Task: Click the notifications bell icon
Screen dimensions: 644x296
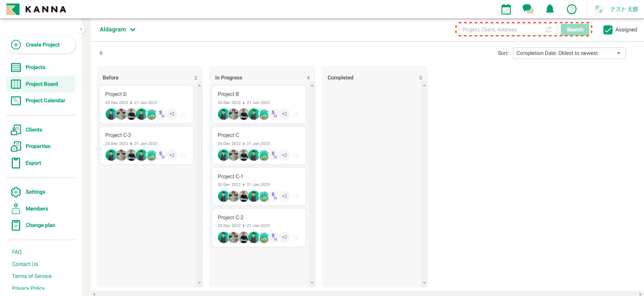Action: [x=550, y=9]
